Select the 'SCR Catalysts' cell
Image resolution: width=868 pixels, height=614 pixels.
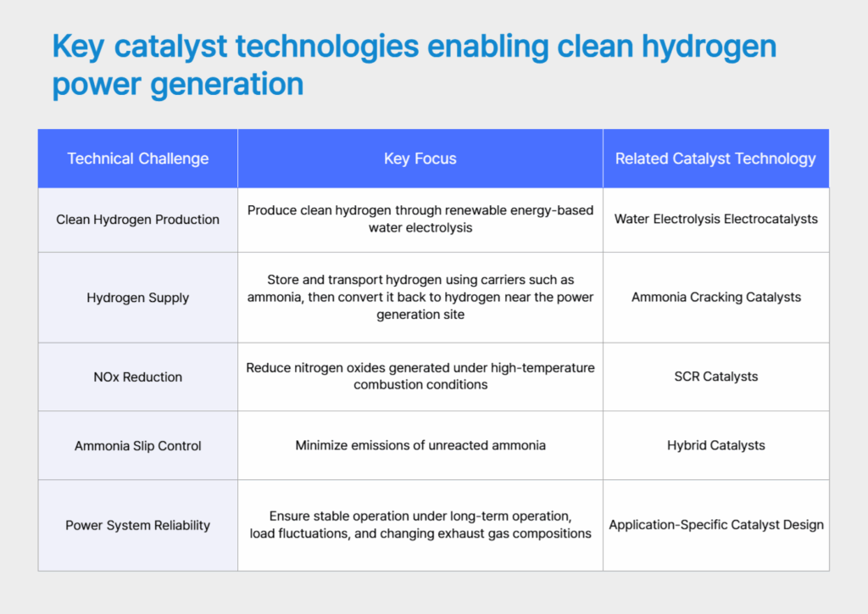click(x=715, y=377)
